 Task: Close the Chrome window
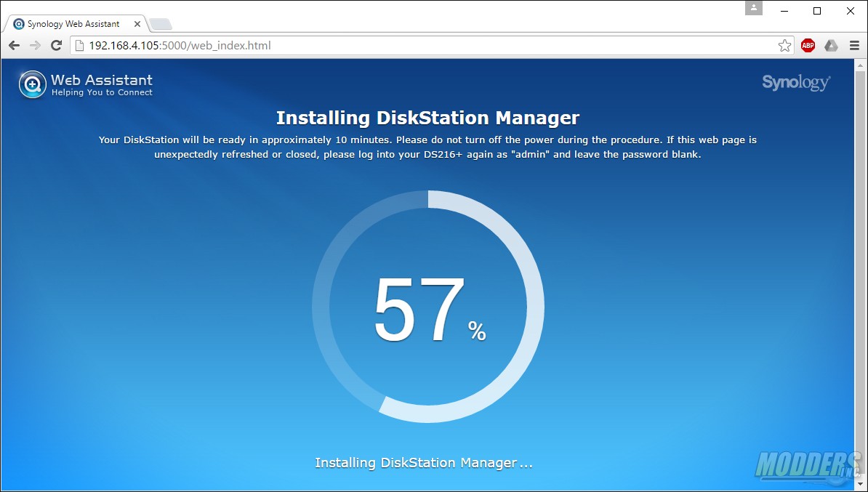851,10
